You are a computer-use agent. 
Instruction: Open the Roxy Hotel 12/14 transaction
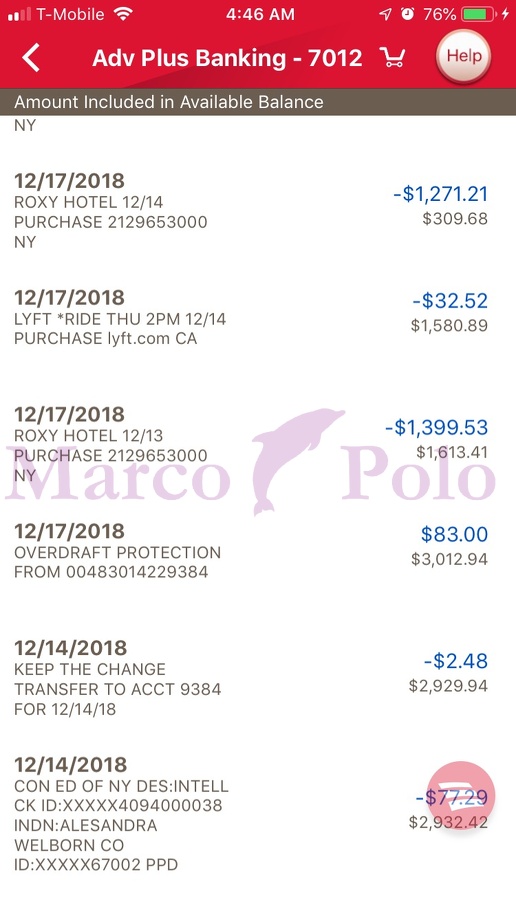[258, 211]
